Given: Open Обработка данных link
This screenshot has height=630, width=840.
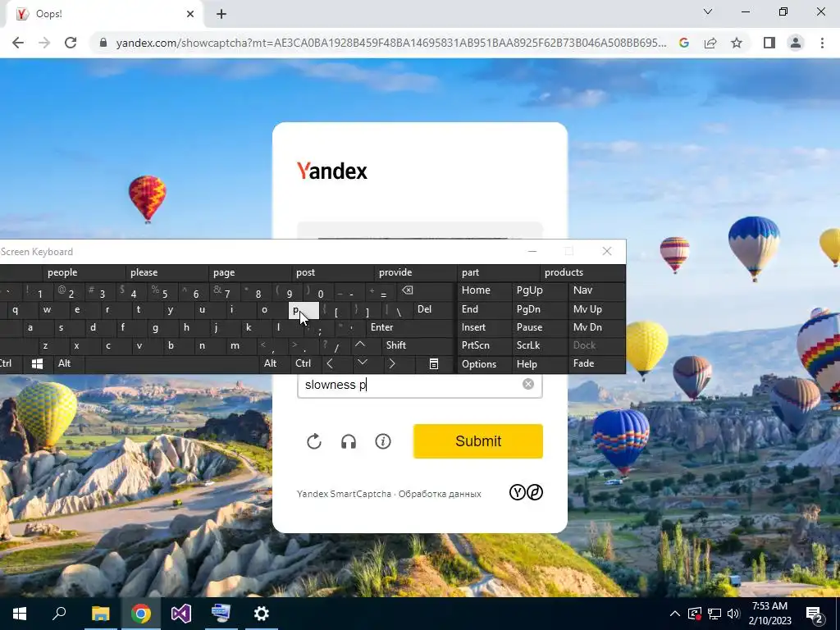Looking at the screenshot, I should point(440,494).
